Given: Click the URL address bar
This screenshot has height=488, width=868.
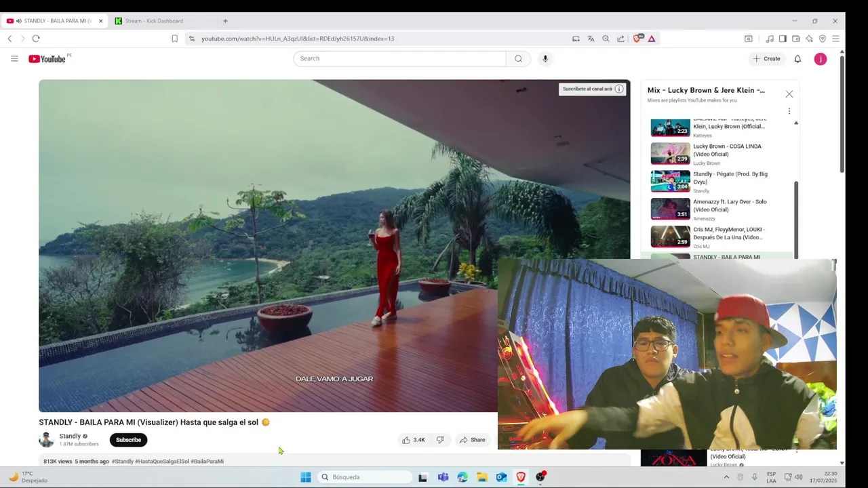Looking at the screenshot, I should coord(380,39).
